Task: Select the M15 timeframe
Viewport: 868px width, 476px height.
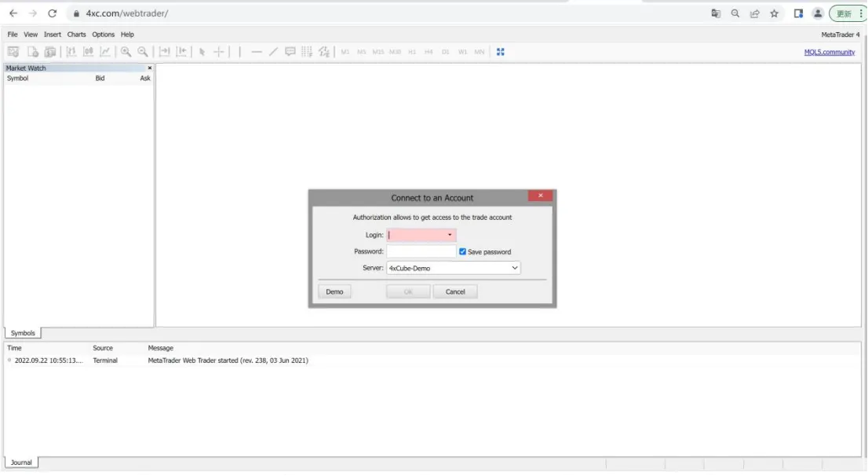Action: (x=378, y=52)
